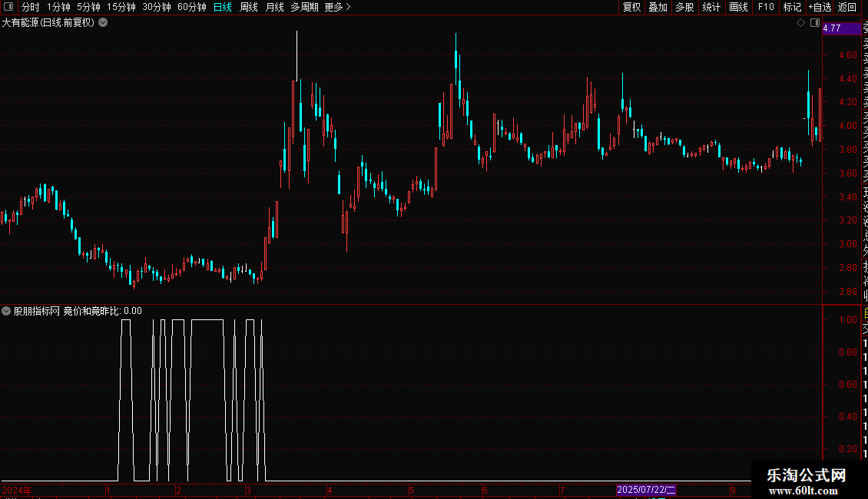This screenshot has width=868, height=499.
Task: Open F10 company info
Action: pyautogui.click(x=766, y=7)
